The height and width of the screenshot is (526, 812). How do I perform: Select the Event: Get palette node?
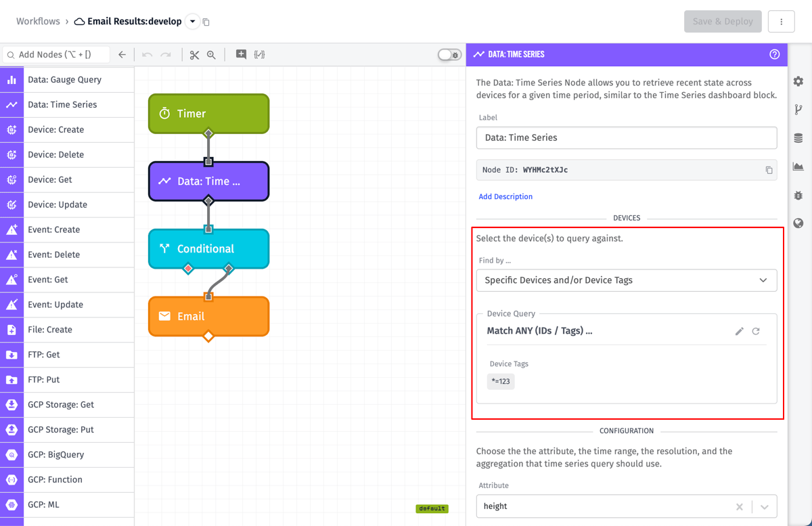(67, 280)
